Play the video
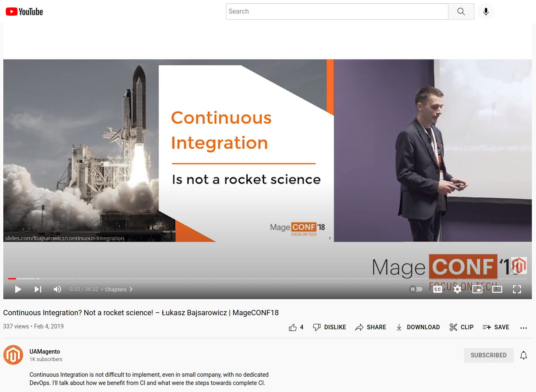 pos(18,289)
